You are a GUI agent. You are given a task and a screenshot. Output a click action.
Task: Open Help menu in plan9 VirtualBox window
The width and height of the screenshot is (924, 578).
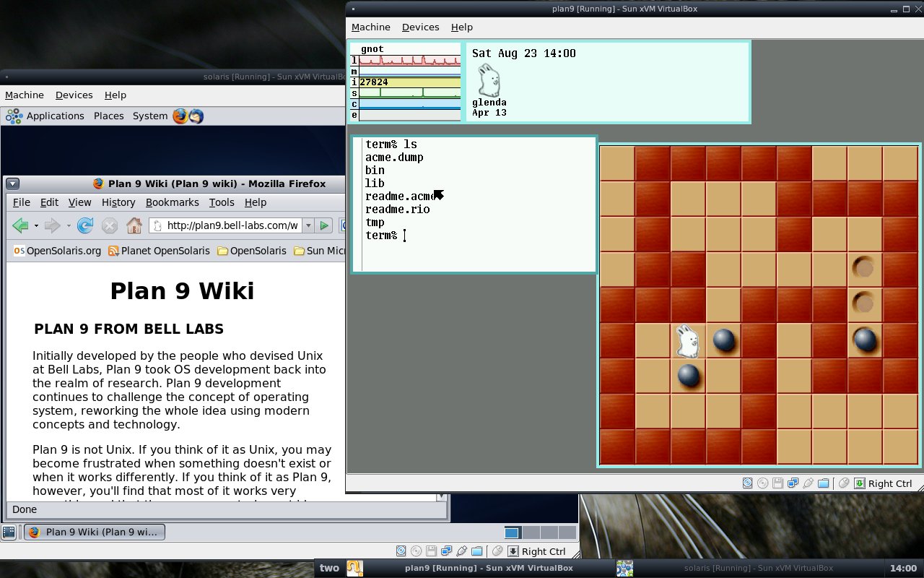click(x=462, y=27)
